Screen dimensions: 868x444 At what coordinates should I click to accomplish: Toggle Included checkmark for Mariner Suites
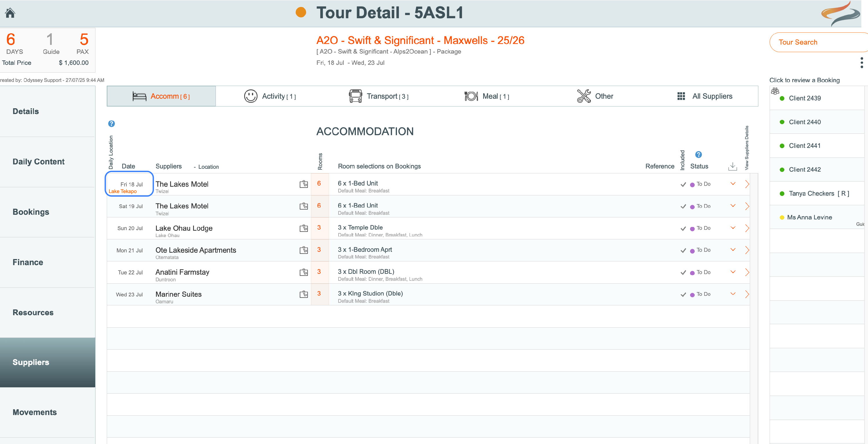(683, 295)
